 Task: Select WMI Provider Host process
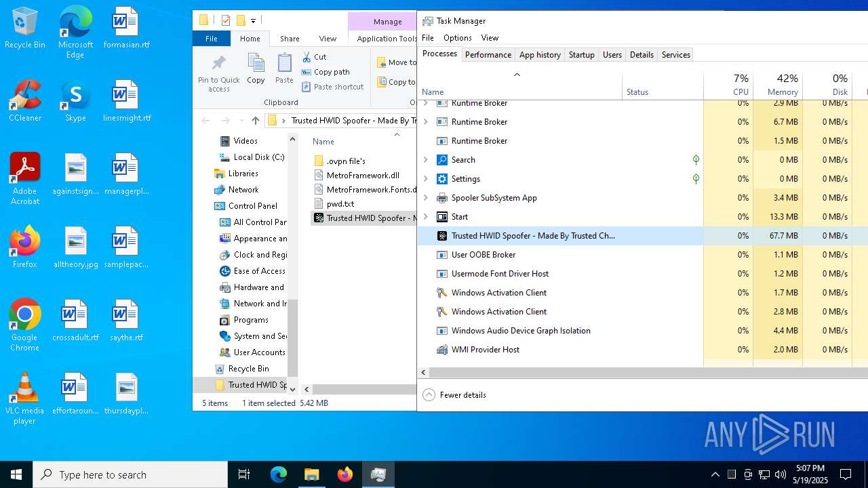click(x=642, y=350)
